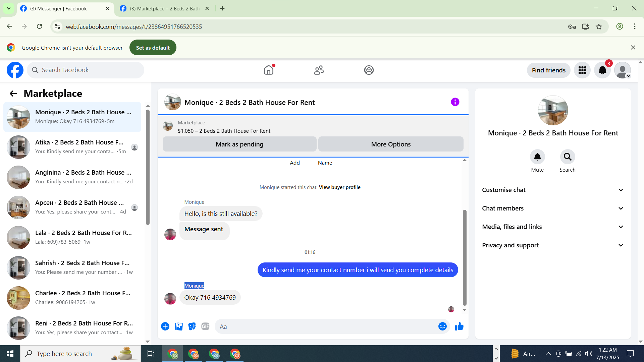Click the chat messages scrollbar
This screenshot has height=362, width=644.
click(465, 258)
